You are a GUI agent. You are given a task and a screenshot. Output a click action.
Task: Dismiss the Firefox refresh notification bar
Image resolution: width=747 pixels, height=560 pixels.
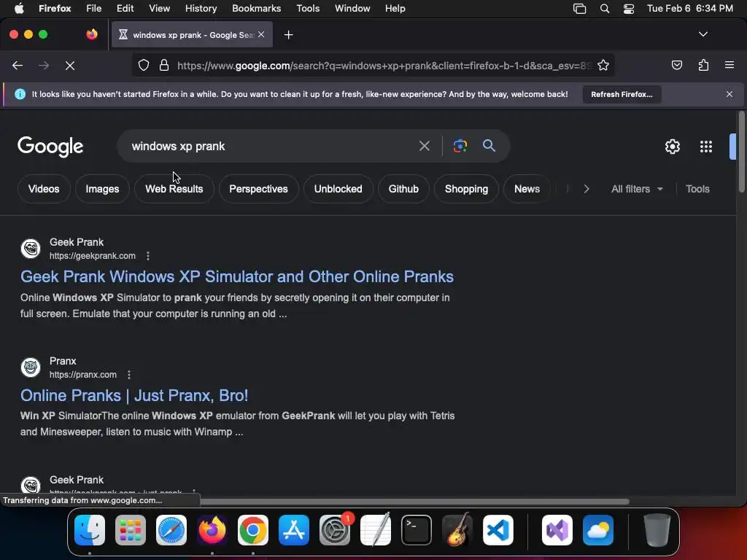click(729, 94)
